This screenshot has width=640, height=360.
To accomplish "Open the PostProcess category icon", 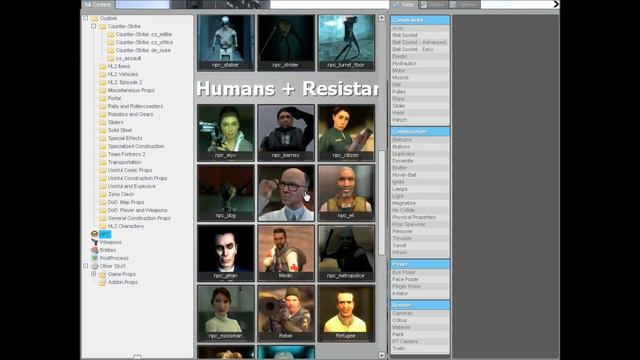I will click(95, 258).
